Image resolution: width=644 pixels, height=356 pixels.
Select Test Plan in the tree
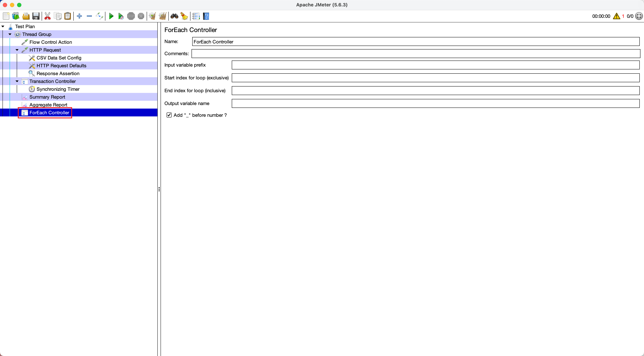pyautogui.click(x=25, y=27)
